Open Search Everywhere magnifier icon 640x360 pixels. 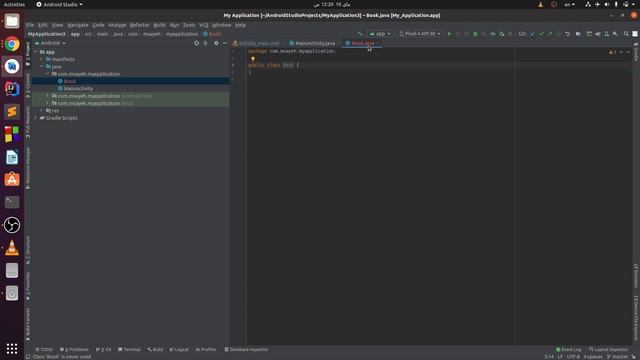pyautogui.click(x=626, y=34)
